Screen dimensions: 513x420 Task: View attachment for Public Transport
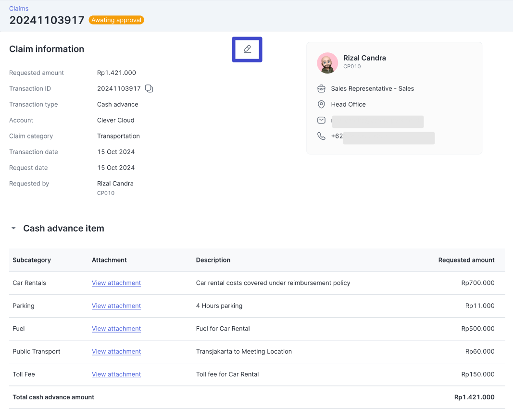(116, 351)
